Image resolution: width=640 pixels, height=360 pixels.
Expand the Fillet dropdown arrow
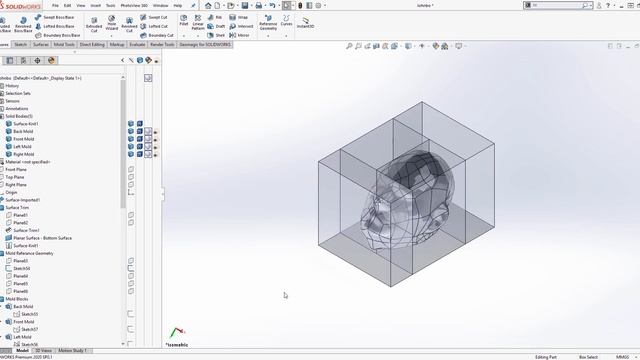point(184,36)
